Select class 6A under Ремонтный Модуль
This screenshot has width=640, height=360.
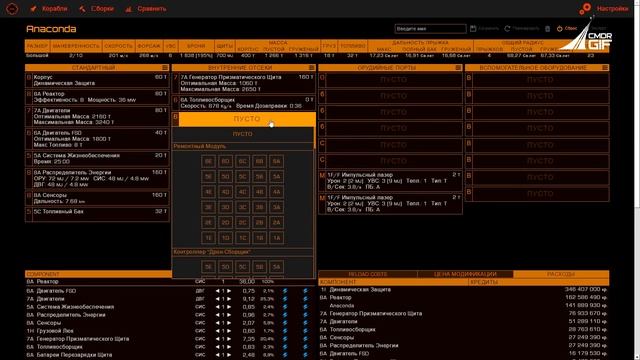point(276,161)
